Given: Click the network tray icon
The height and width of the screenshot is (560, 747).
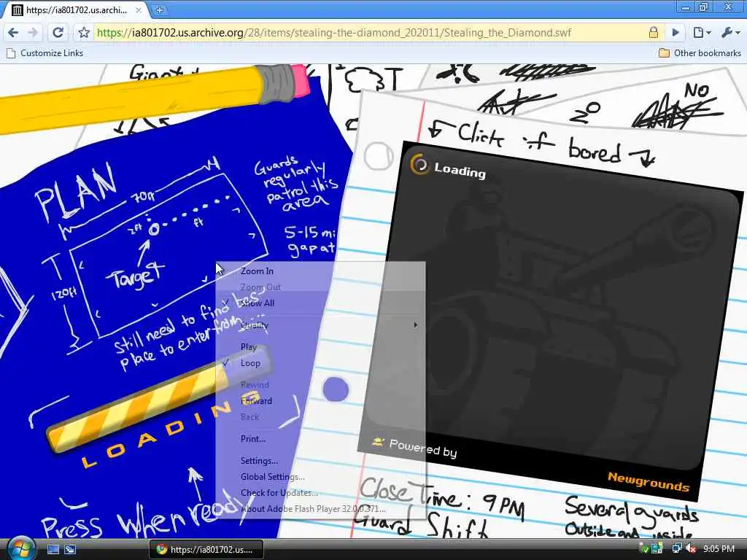Looking at the screenshot, I should click(676, 548).
